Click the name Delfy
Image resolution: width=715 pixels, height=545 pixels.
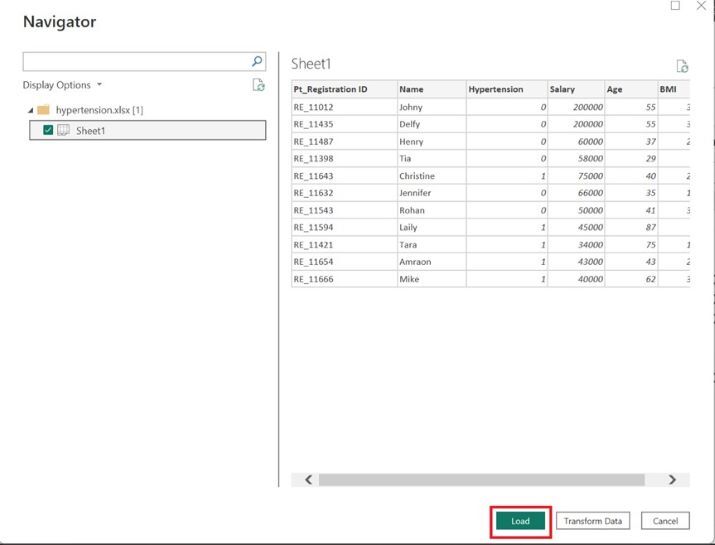coord(409,125)
